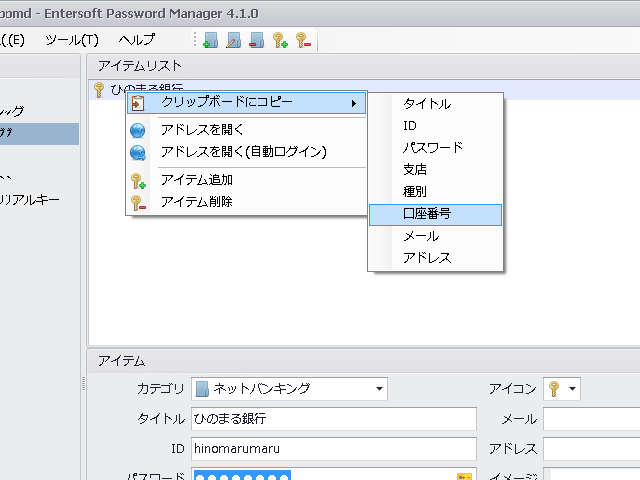
Task: Select アイテム追加 in context menu
Action: click(247, 180)
